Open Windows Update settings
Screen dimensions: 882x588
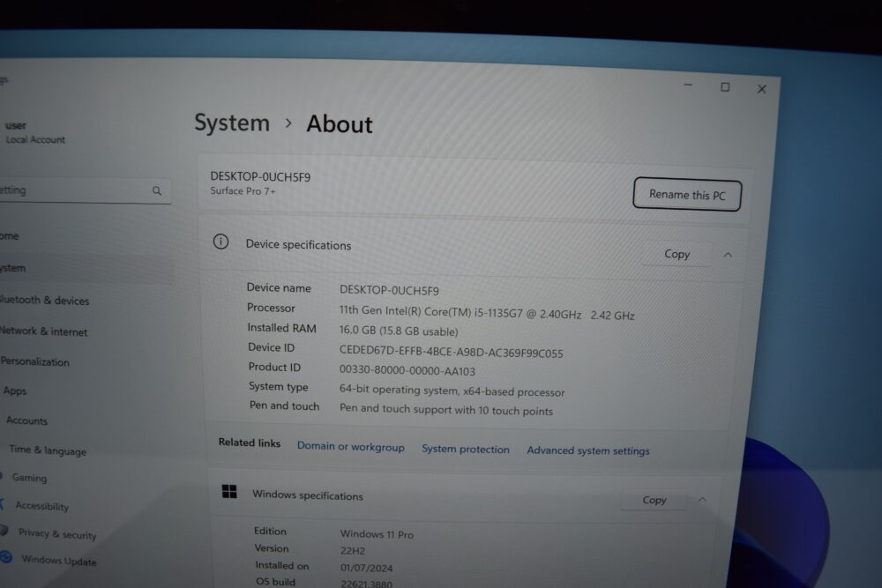pos(59,560)
